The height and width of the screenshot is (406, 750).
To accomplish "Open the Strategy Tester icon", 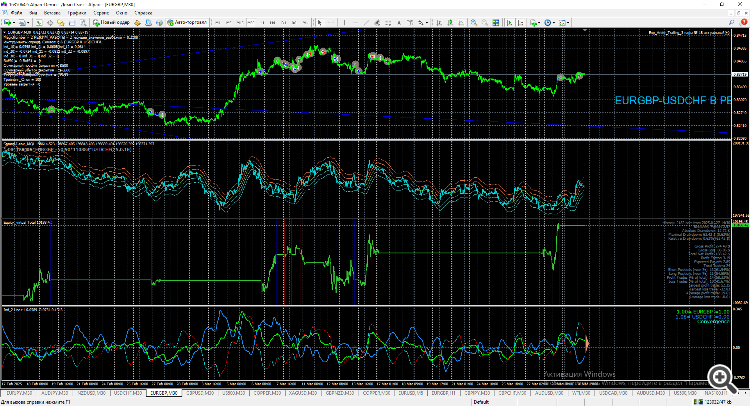I will 83,22.
